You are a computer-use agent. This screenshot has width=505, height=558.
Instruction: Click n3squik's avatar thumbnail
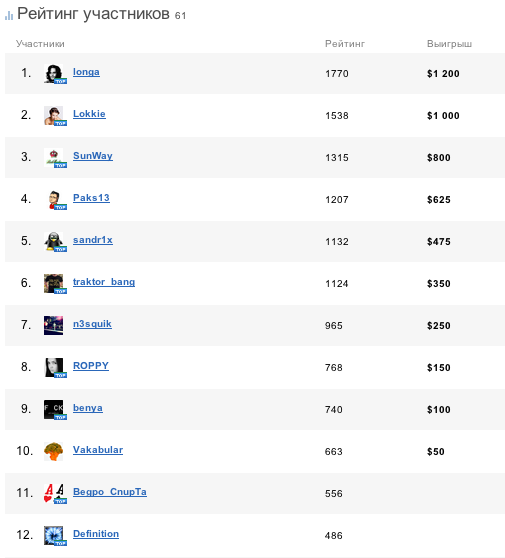pos(54,326)
